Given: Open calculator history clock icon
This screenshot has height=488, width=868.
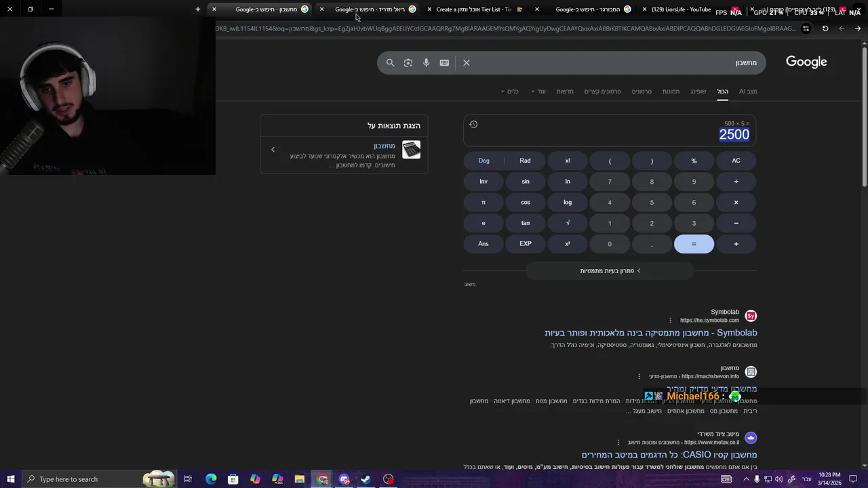Looking at the screenshot, I should 473,124.
